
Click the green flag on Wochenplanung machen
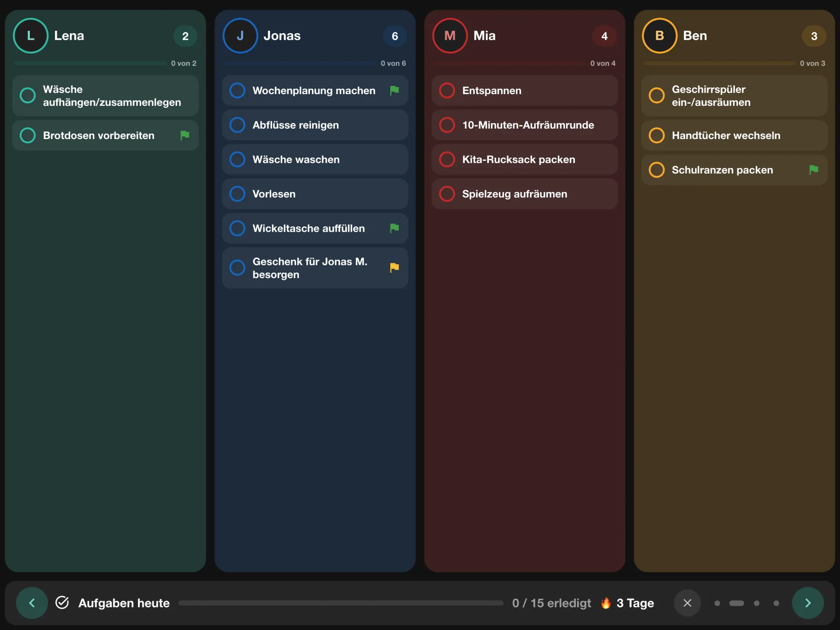394,90
